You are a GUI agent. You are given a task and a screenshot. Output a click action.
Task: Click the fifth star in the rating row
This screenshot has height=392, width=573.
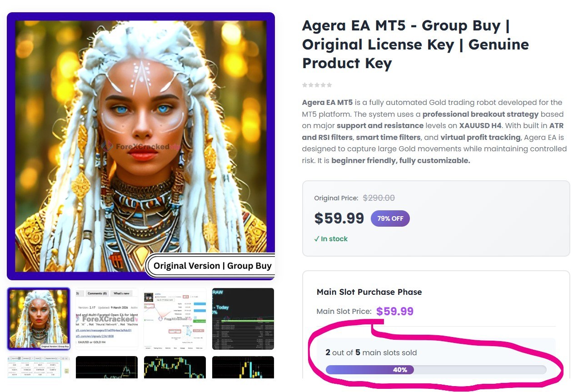coord(329,85)
